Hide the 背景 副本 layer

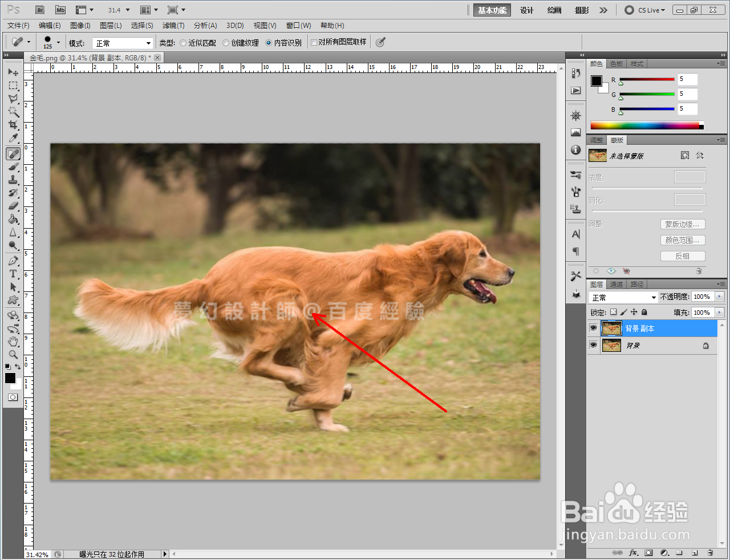[593, 328]
